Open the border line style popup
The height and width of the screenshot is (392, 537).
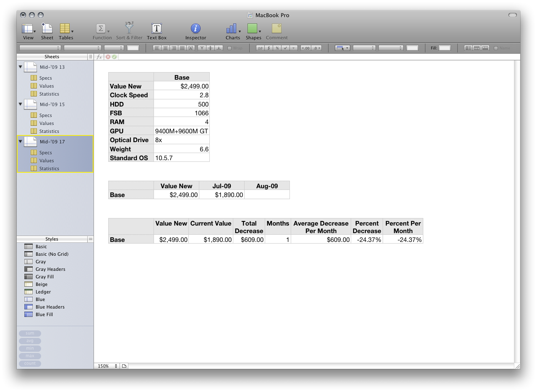[364, 48]
